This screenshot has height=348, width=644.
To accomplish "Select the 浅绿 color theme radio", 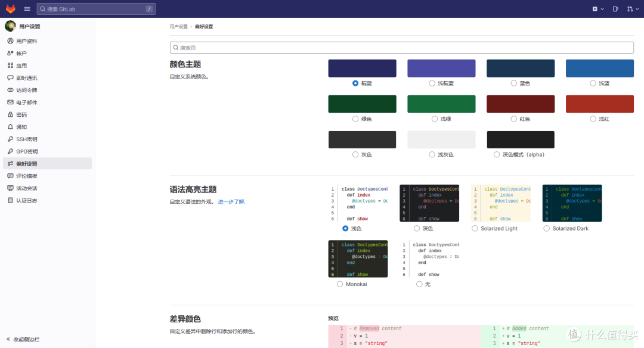I will (435, 119).
